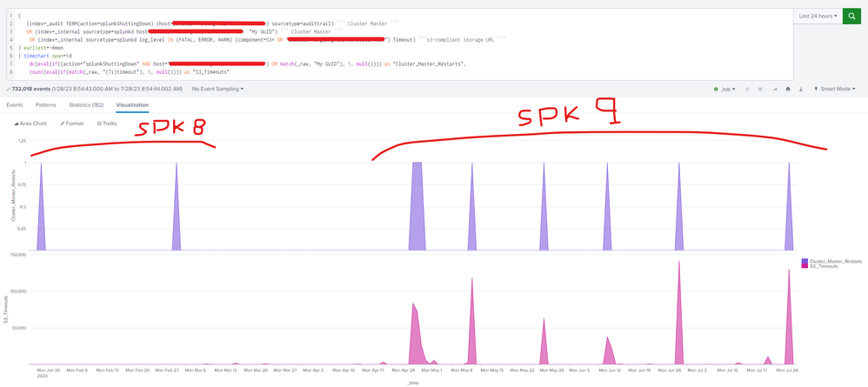Open the Smart Mode dropdown
868x387 pixels.
(836, 89)
